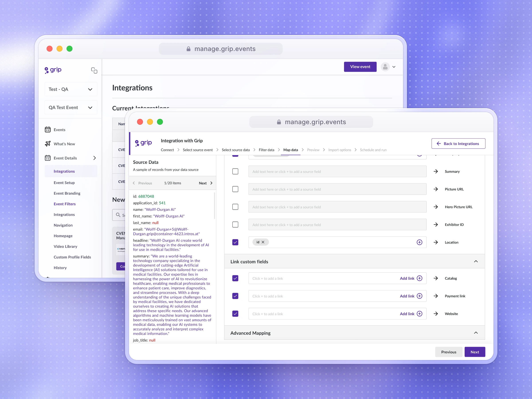Enable the Picture URL mapping checkbox
This screenshot has width=532, height=399.
coord(235,189)
